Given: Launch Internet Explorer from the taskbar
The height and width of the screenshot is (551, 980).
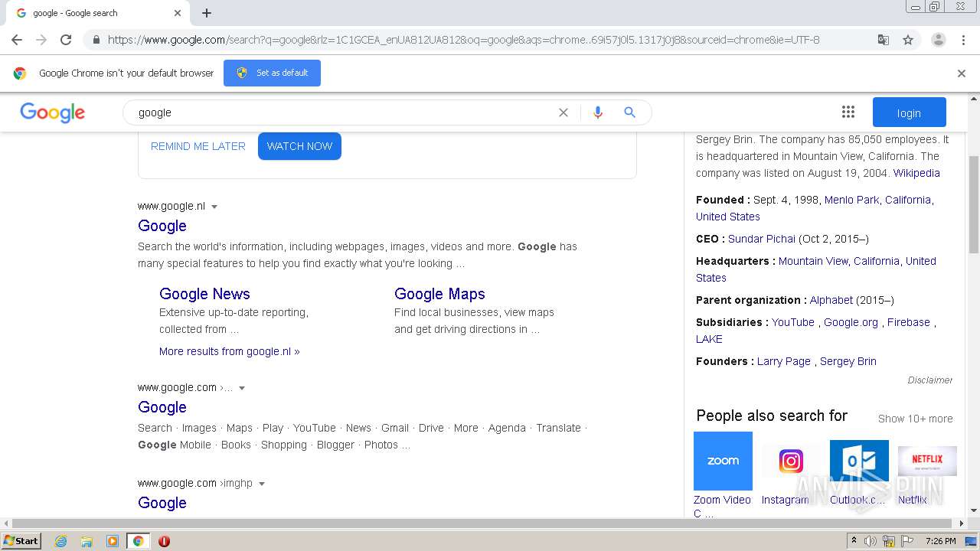Looking at the screenshot, I should pos(60,541).
